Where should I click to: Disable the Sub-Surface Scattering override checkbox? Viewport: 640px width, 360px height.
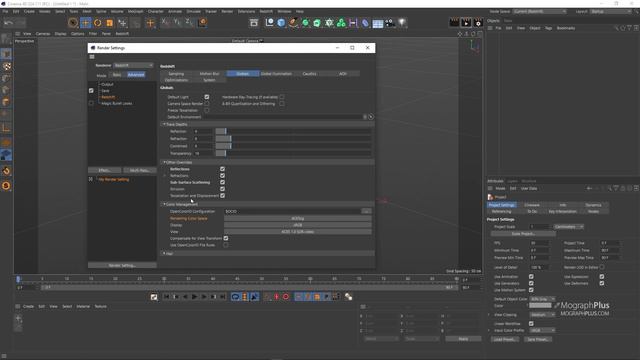(222, 182)
